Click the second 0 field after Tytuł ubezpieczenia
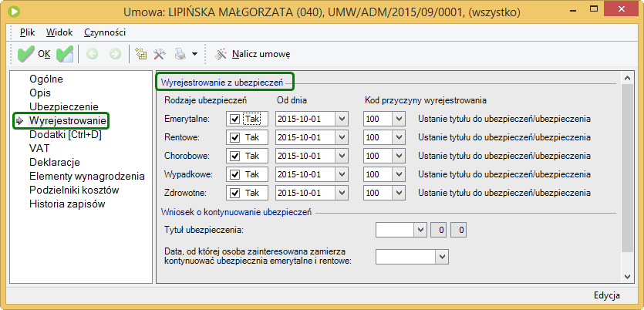The height and width of the screenshot is (310, 644). click(x=459, y=231)
